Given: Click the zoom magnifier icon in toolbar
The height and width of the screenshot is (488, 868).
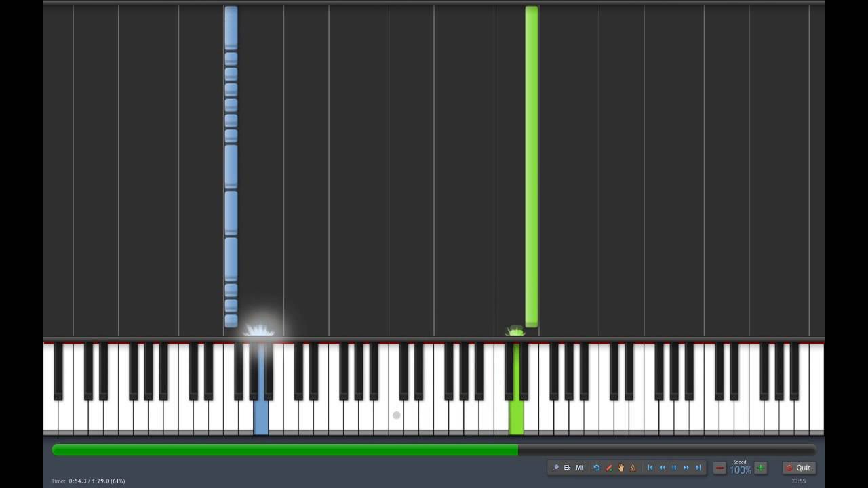Looking at the screenshot, I should 556,468.
